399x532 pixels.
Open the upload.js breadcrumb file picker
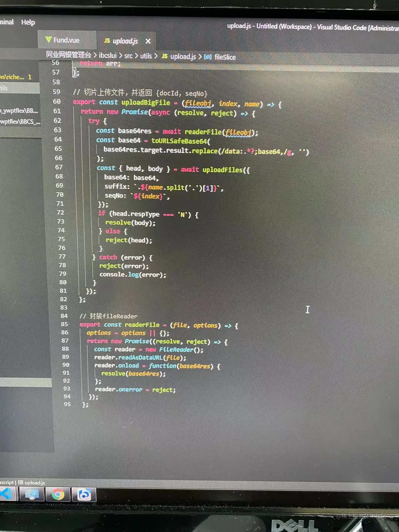pos(179,57)
